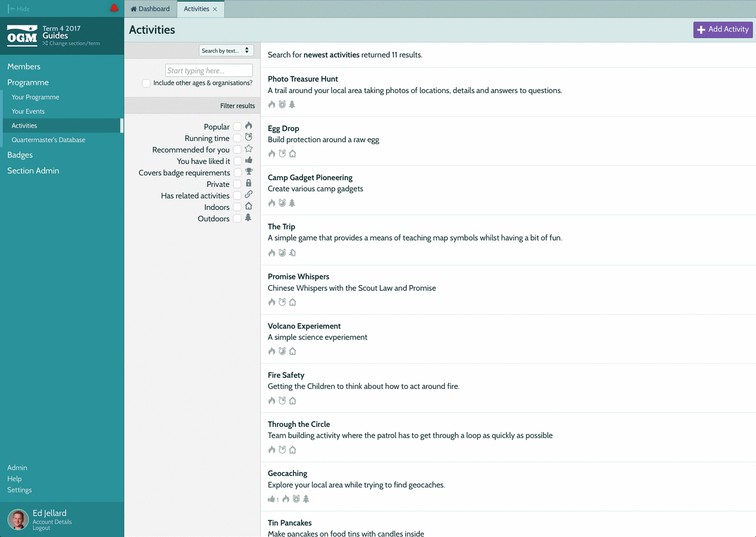Click the star icon for Recommended for you

[x=248, y=149]
